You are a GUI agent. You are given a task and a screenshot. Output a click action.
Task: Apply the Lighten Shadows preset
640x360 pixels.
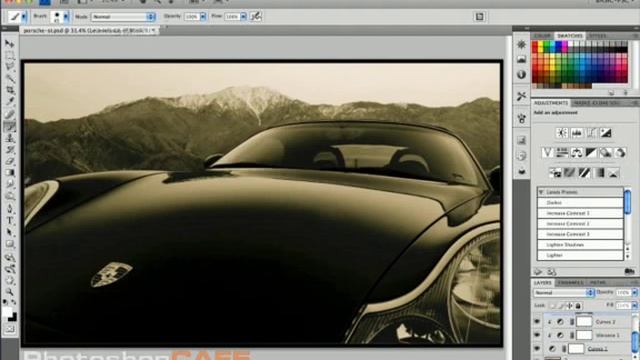point(580,245)
